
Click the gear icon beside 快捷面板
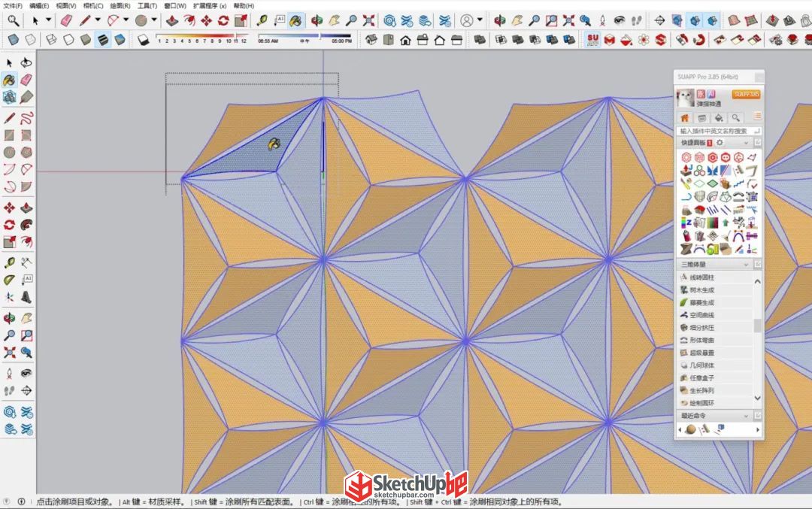coord(720,143)
